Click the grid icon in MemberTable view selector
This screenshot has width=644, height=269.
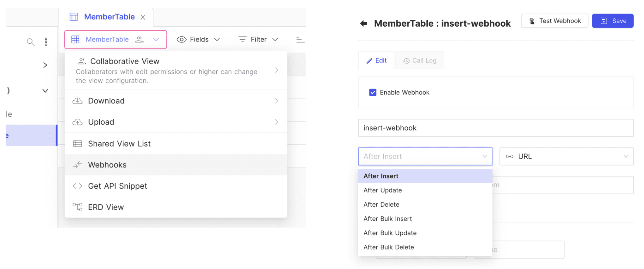point(75,40)
